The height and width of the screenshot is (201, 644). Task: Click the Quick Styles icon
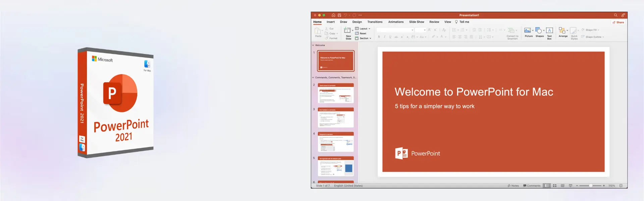(573, 30)
